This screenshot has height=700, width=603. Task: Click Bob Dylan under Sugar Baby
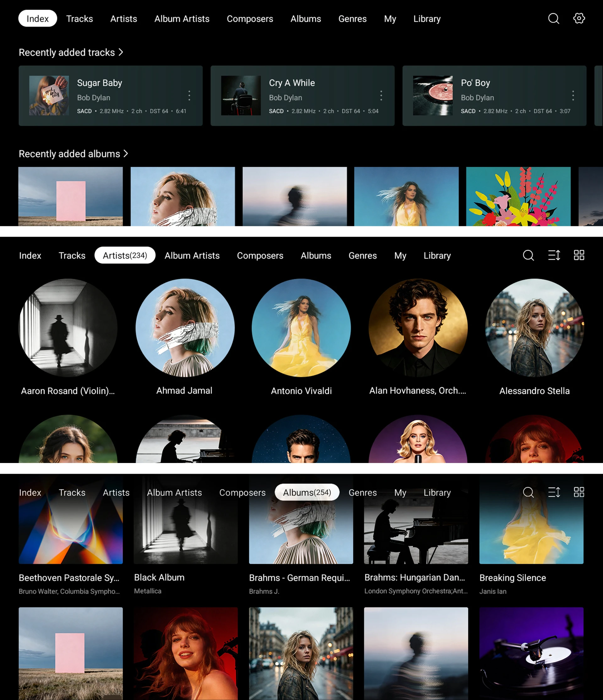tap(94, 98)
